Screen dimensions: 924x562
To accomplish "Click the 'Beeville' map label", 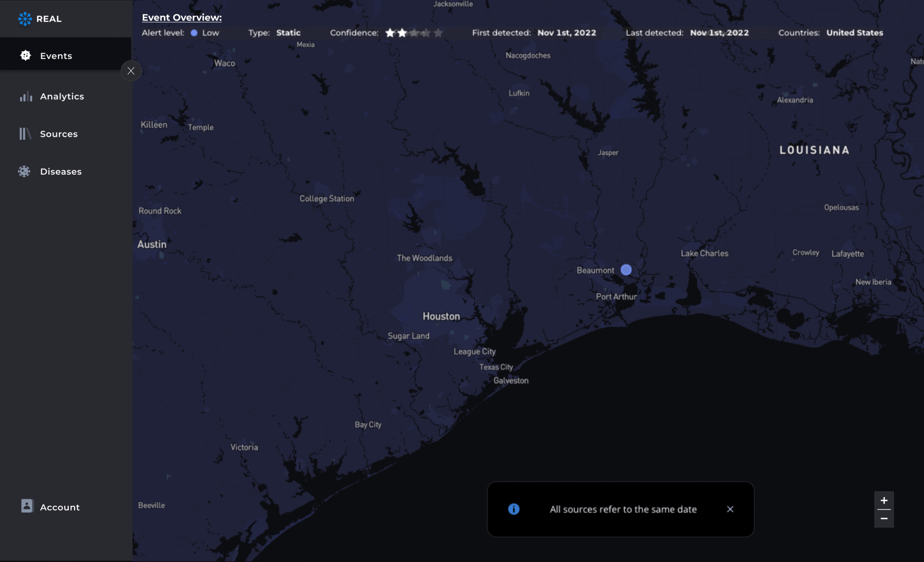I will (x=151, y=505).
